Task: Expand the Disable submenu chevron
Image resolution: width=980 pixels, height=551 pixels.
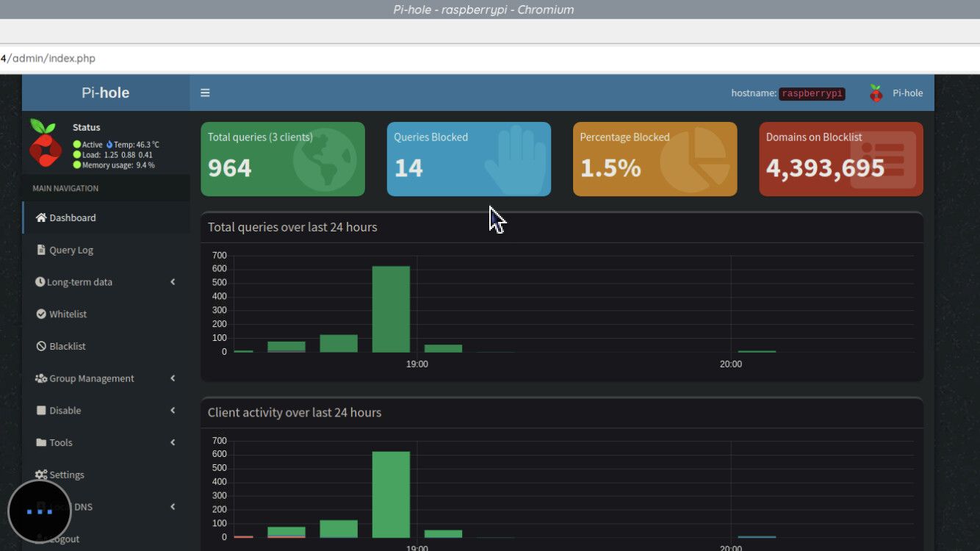Action: coord(173,411)
